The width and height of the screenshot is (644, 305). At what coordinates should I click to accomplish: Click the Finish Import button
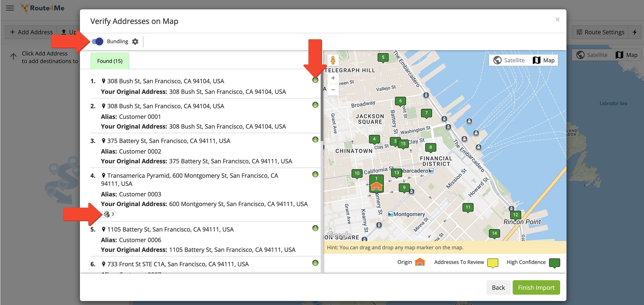(536, 287)
